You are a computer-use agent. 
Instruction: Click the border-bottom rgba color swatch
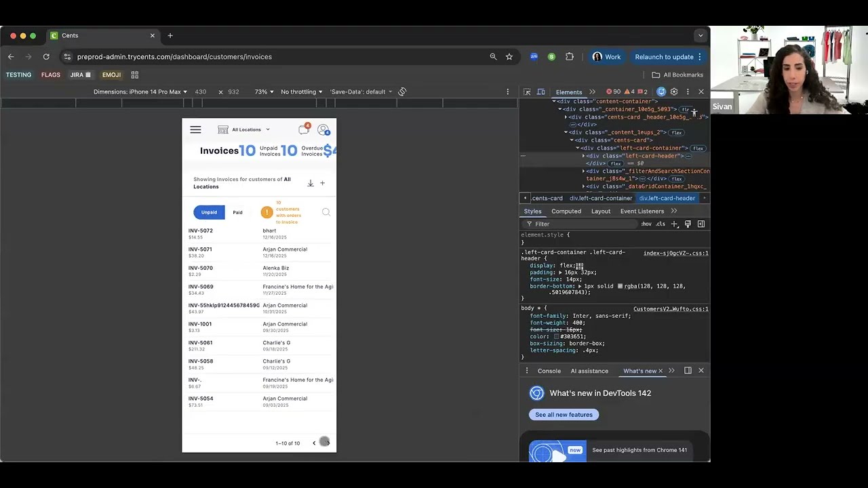[x=620, y=286]
